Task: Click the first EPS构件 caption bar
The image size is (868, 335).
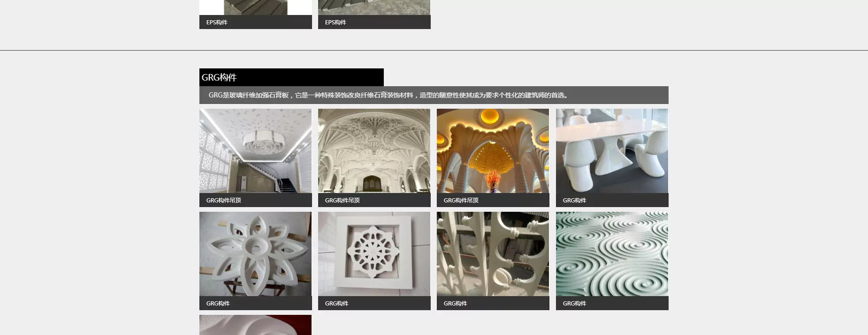Action: (x=256, y=22)
